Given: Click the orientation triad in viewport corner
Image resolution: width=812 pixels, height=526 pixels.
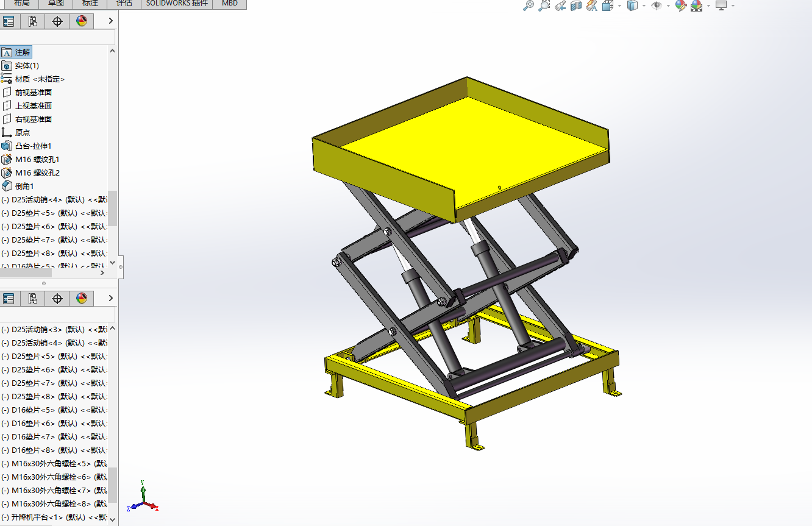Looking at the screenshot, I should [x=143, y=496].
